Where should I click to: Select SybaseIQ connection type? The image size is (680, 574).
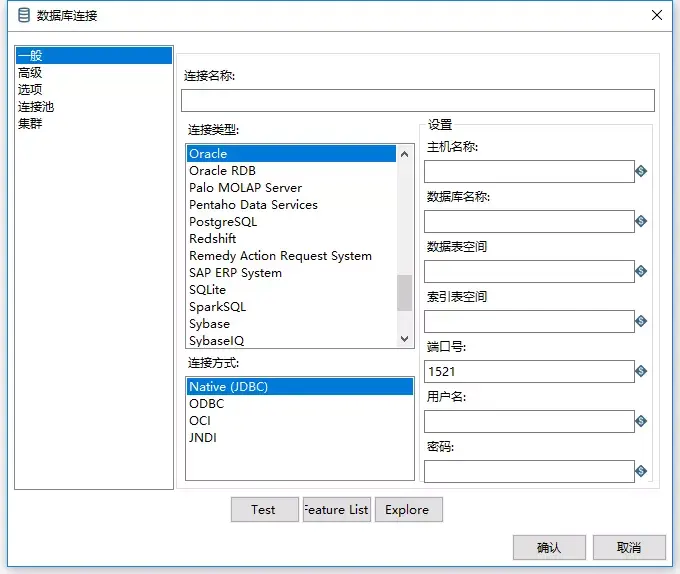(291, 341)
